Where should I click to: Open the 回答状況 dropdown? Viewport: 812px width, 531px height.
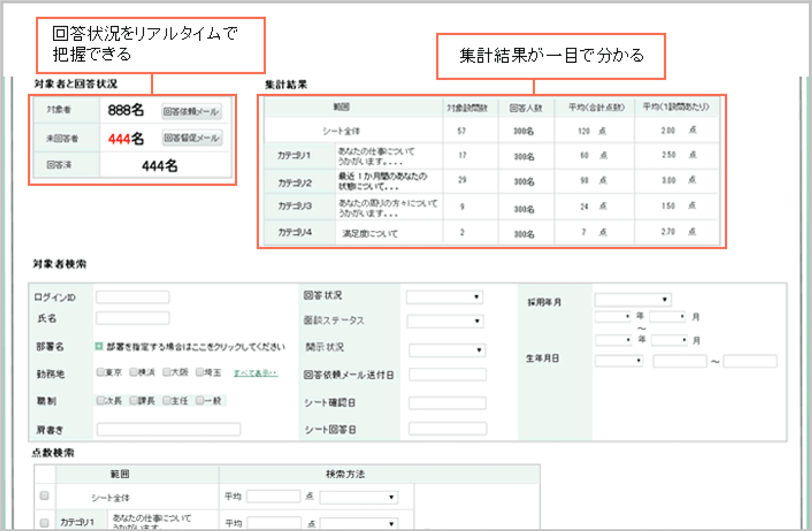click(x=445, y=297)
